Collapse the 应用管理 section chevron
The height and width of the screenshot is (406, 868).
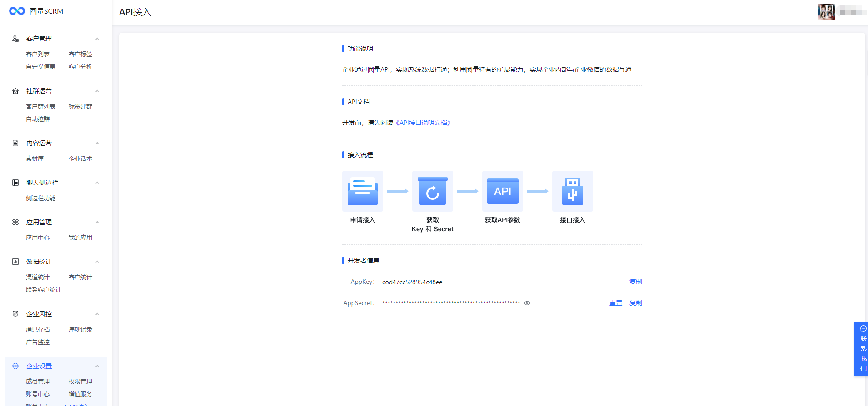click(x=97, y=222)
